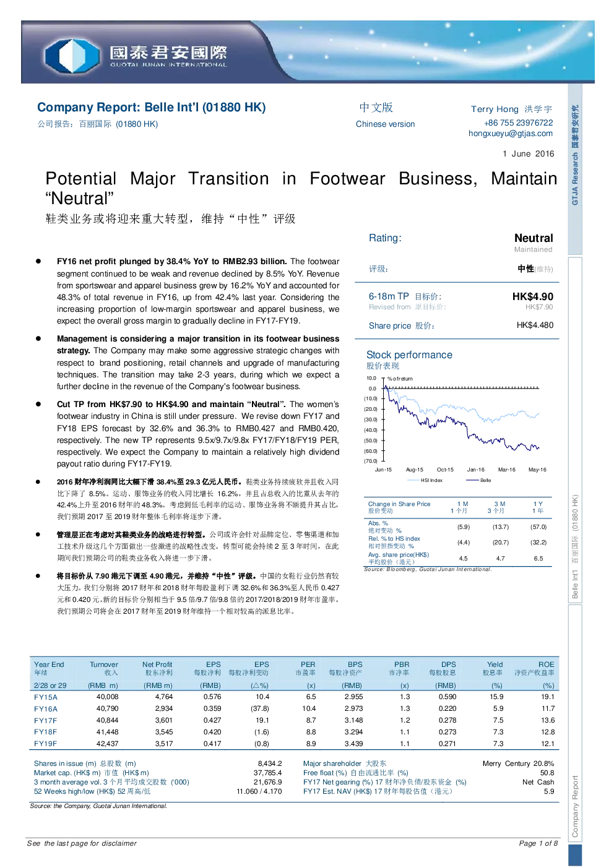Click the Source: Bloomberg note under chart table

tap(427, 569)
